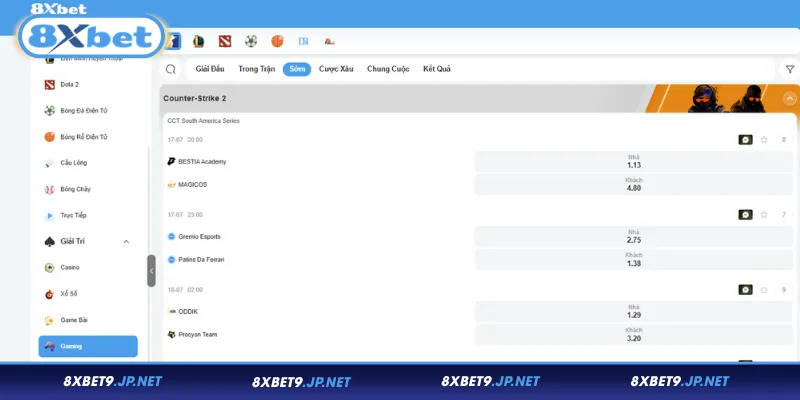
Task: Open 7 more markets for Gremio match
Action: pyautogui.click(x=784, y=215)
